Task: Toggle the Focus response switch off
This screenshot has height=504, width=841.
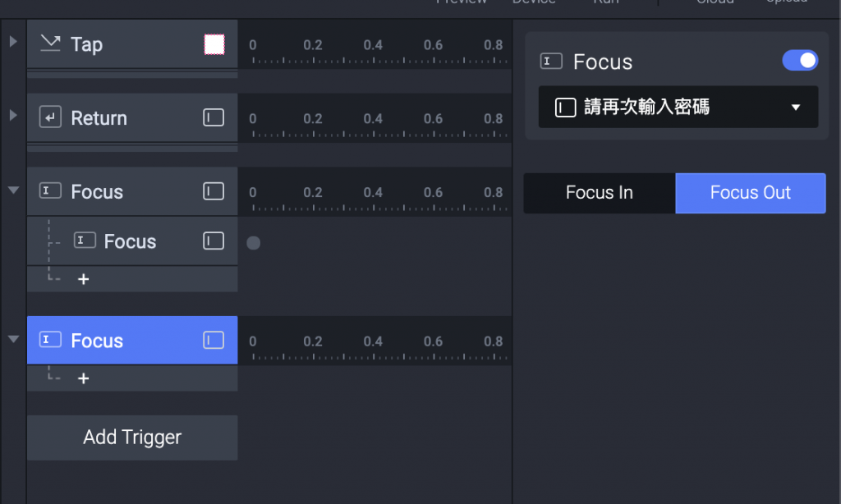Action: pyautogui.click(x=800, y=61)
